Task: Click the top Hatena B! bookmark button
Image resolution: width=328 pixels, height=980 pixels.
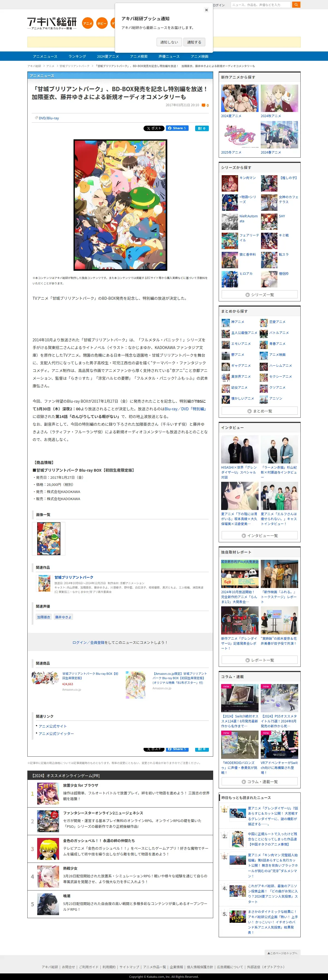Action: 201,128
